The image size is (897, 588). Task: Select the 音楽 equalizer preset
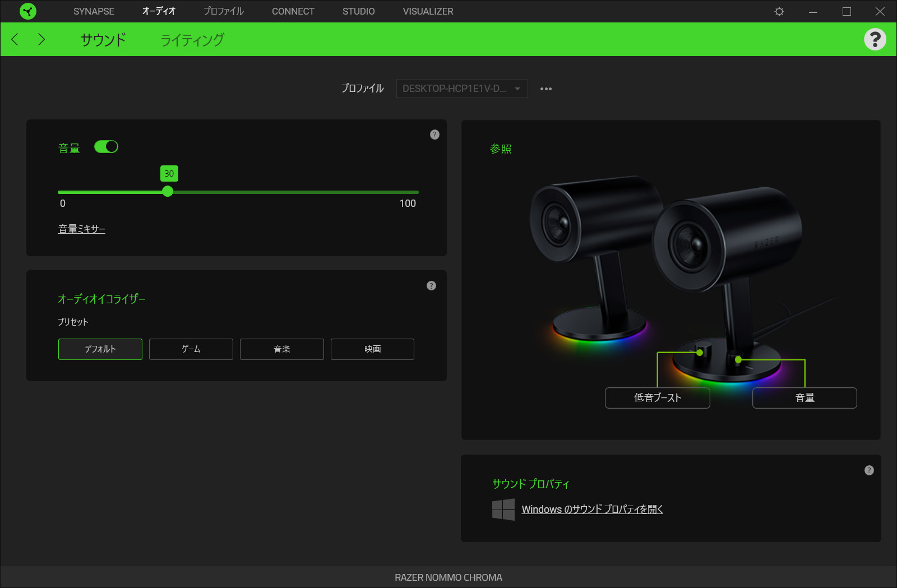tap(282, 349)
